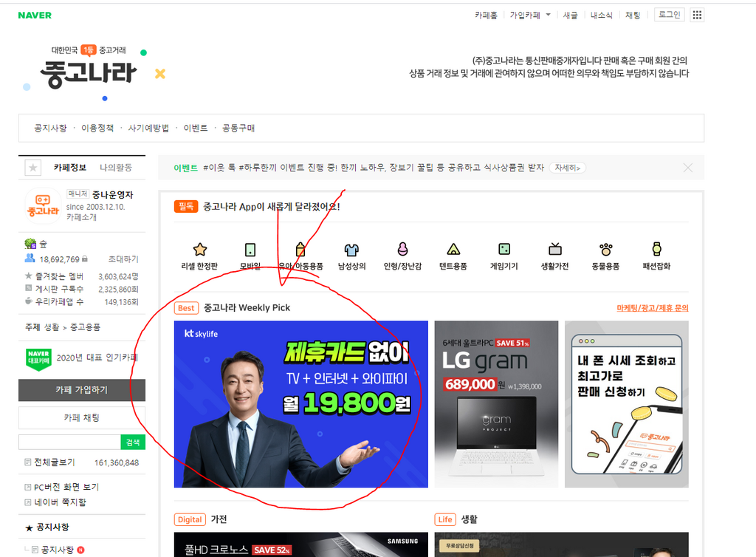Click the NAVER 대표카페 badge
The height and width of the screenshot is (557, 756).
point(38,359)
